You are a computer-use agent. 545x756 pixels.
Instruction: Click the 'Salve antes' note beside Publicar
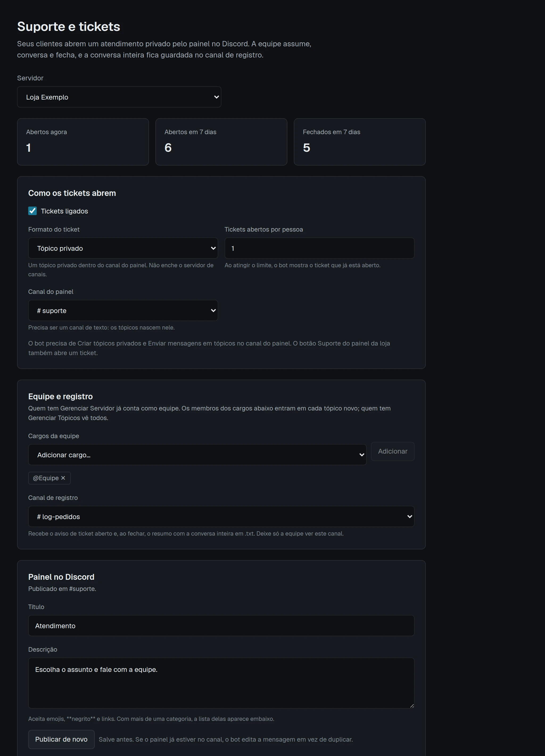click(226, 739)
